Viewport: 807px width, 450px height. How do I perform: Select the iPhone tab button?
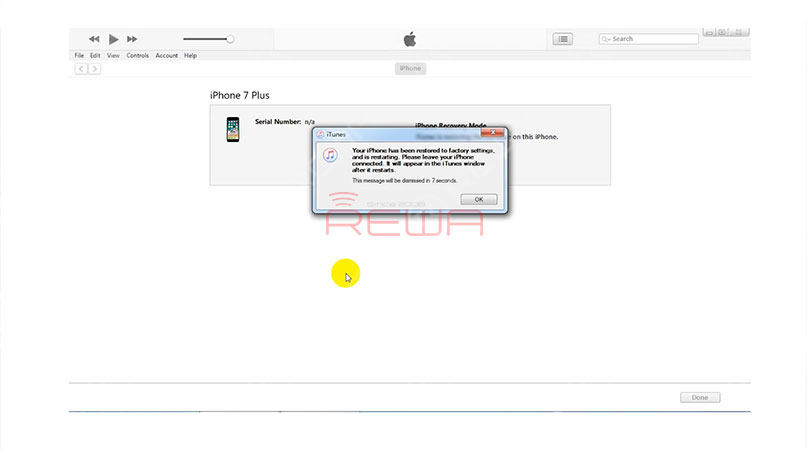(410, 68)
